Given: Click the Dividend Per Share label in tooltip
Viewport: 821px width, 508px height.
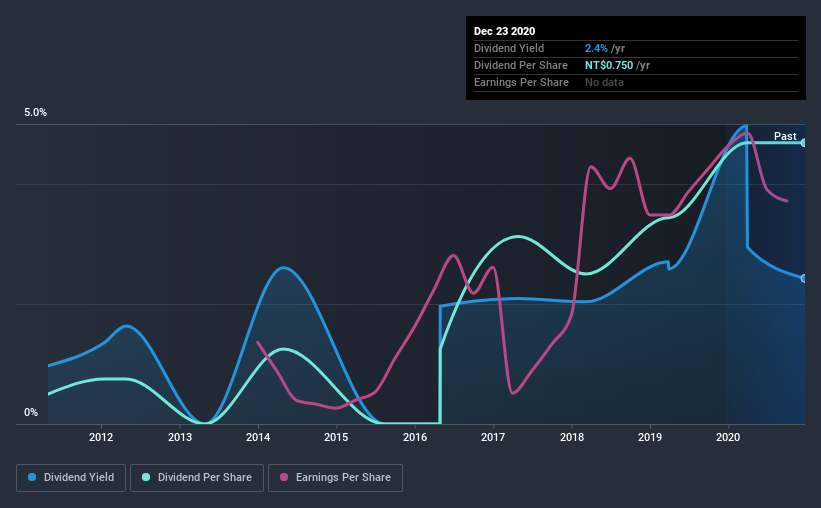Looking at the screenshot, I should 520,65.
